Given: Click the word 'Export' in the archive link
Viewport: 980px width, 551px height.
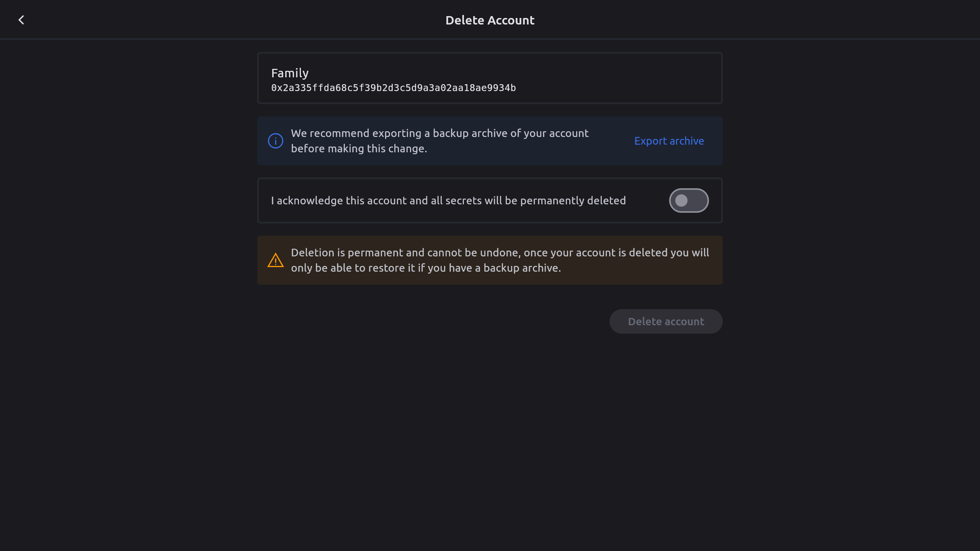Looking at the screenshot, I should click(650, 141).
